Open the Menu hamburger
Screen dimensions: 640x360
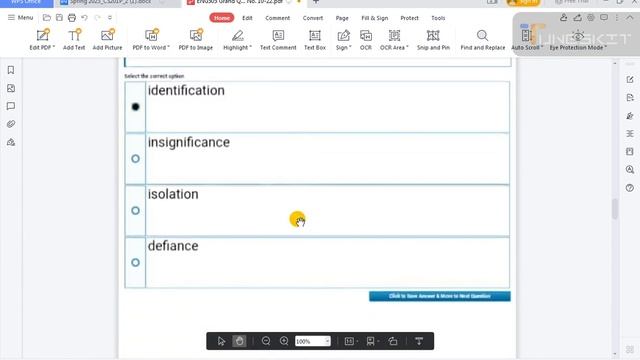click(20, 18)
